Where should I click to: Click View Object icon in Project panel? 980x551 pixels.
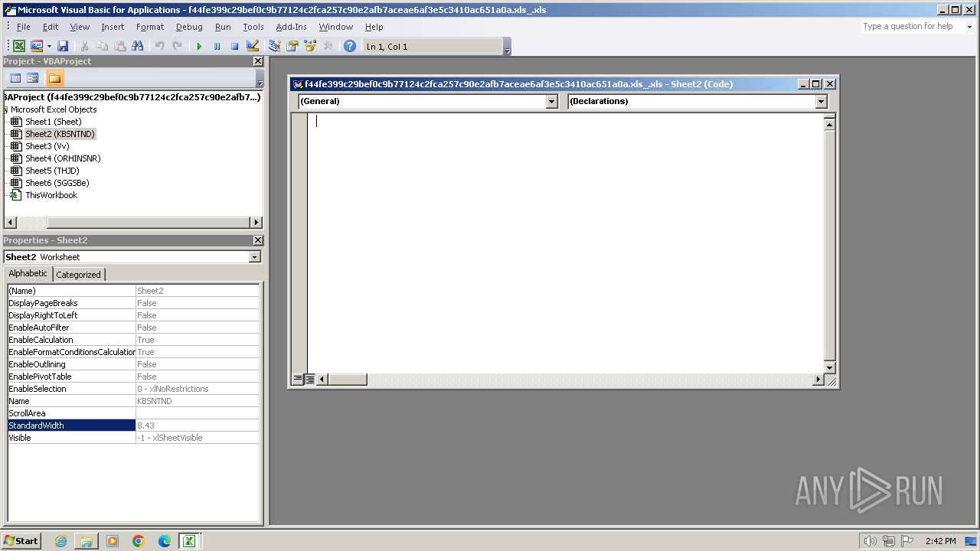tap(33, 78)
